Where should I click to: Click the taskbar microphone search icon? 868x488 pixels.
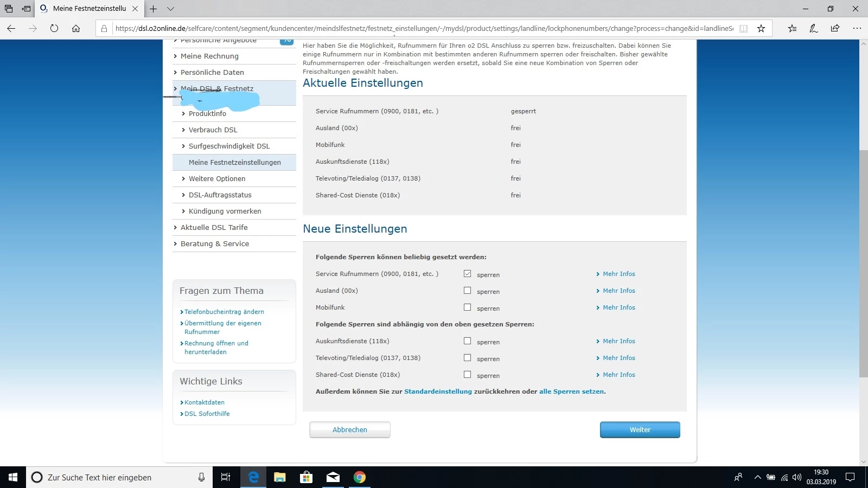tap(201, 477)
